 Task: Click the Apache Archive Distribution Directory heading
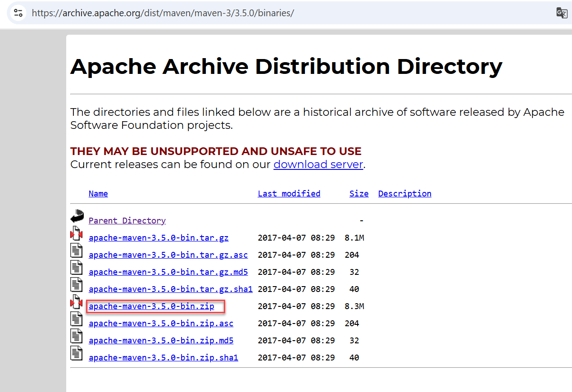pyautogui.click(x=286, y=66)
